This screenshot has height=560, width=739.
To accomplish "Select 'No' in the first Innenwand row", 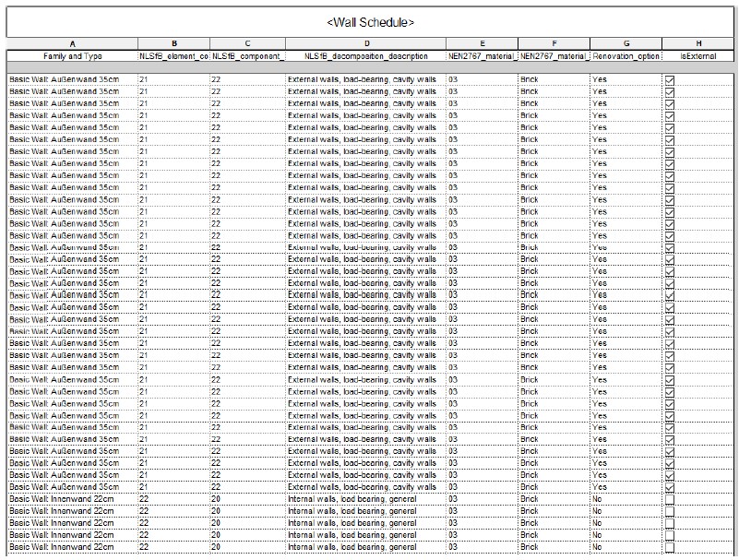I will (626, 499).
